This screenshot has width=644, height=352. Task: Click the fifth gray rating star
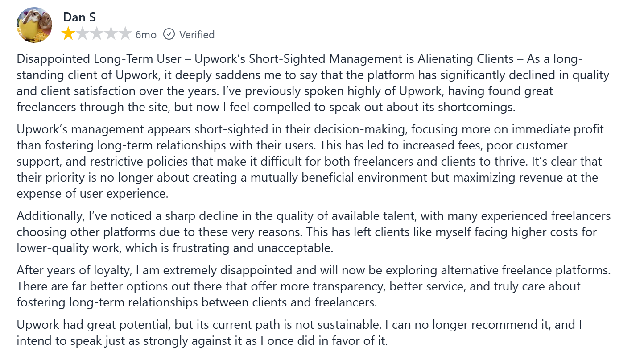(125, 34)
